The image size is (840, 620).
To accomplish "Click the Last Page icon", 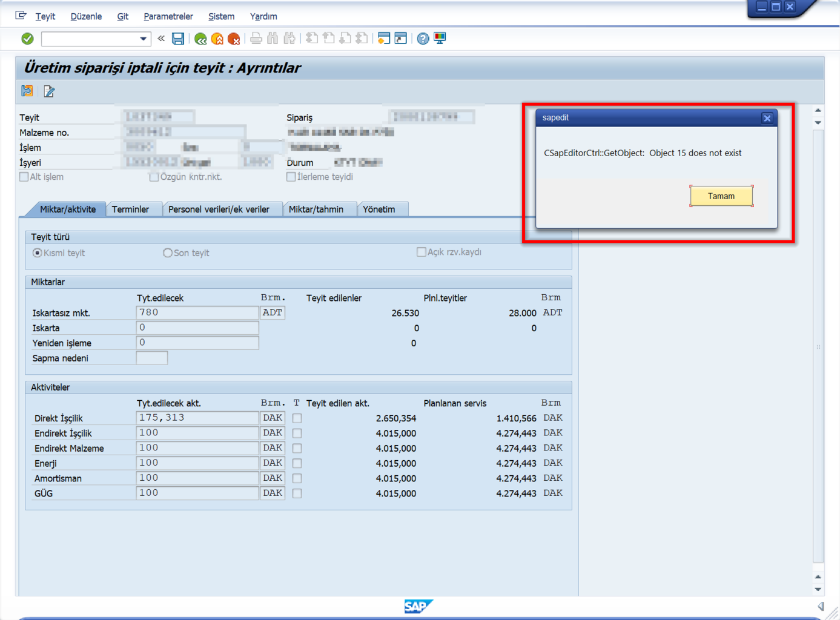I will 362,39.
